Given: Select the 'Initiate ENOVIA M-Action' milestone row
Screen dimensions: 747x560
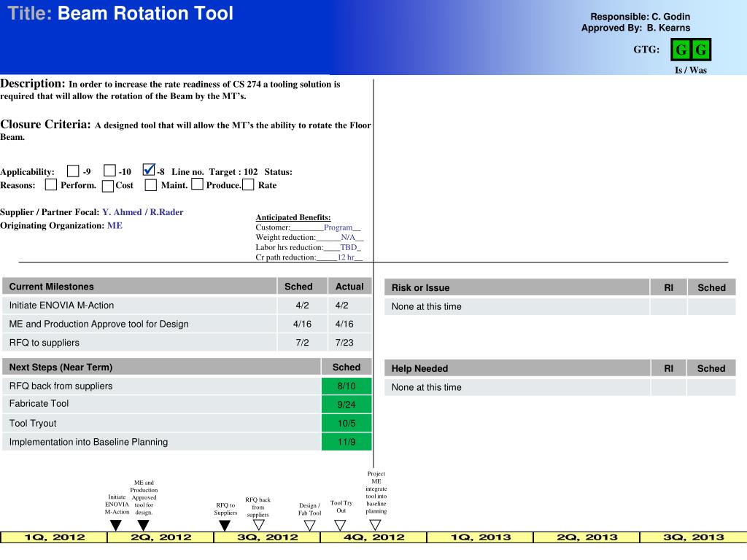Looking at the screenshot, I should point(139,306).
